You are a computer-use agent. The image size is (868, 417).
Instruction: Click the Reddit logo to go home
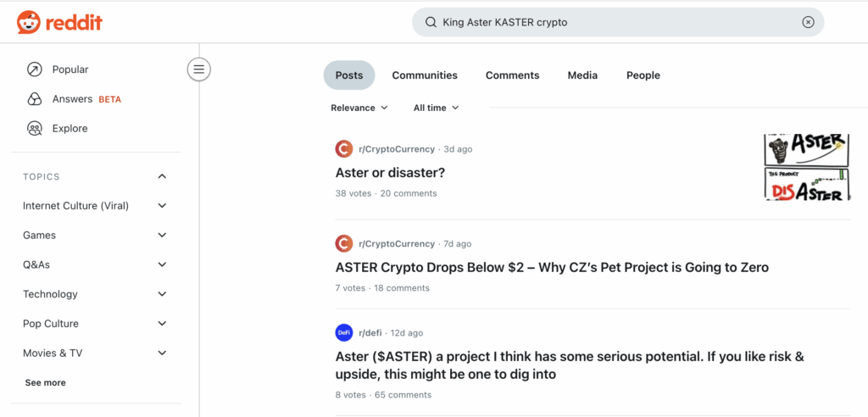point(59,23)
